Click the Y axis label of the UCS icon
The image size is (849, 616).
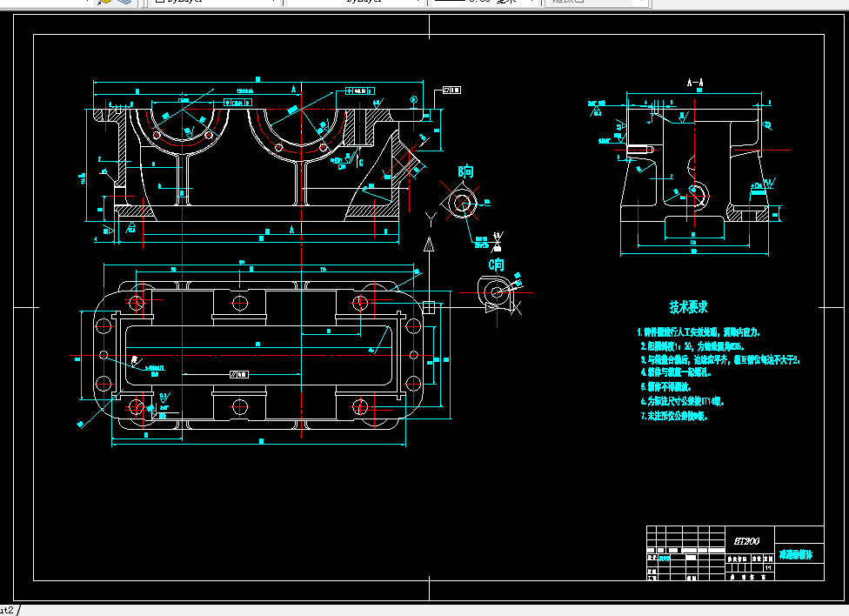point(431,219)
